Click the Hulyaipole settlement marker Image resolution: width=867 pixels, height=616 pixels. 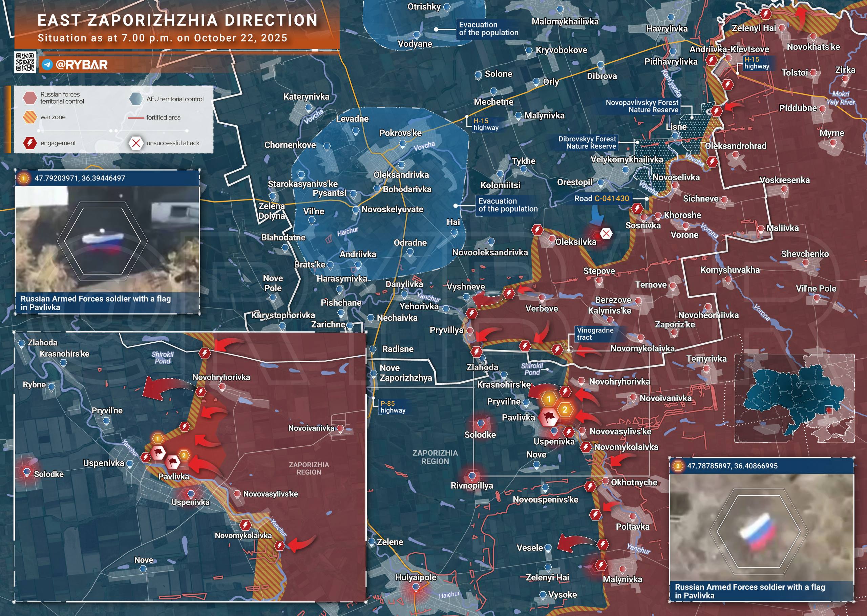[416, 587]
